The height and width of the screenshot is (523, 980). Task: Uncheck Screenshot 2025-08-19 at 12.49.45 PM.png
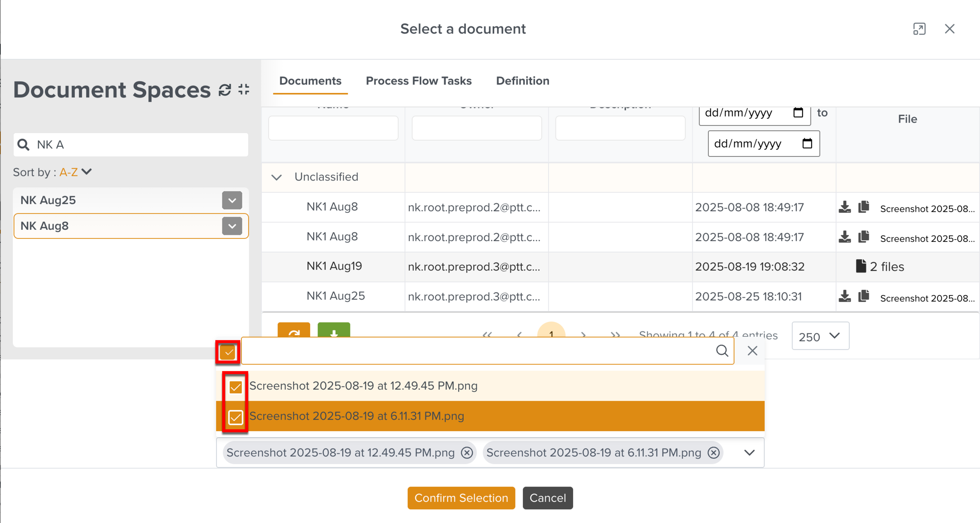(x=236, y=387)
